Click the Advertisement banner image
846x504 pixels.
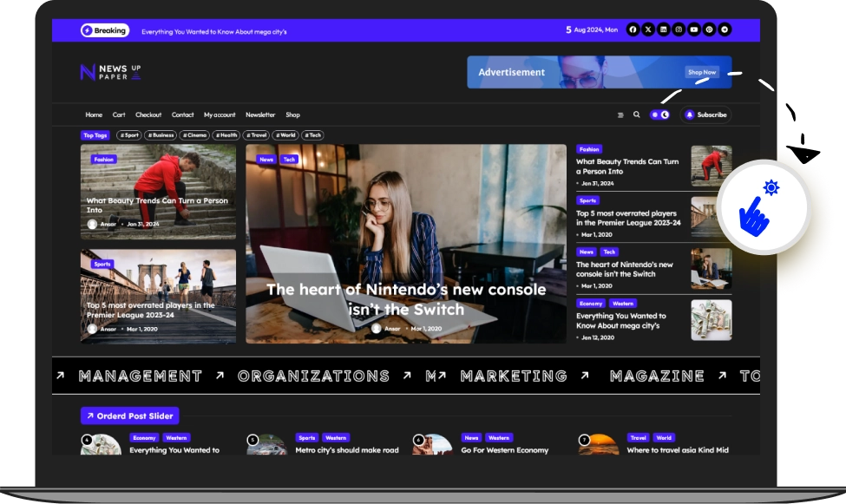[600, 72]
